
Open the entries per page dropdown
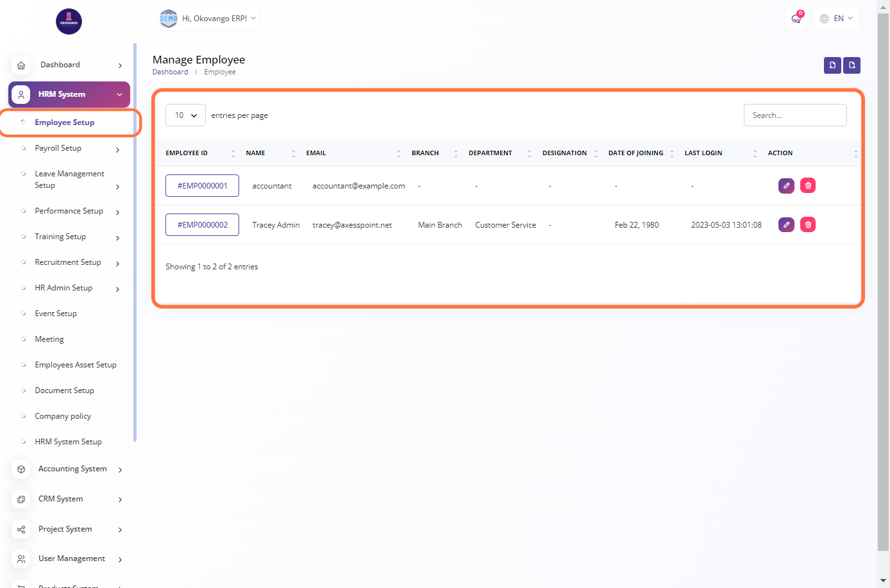[x=185, y=115]
